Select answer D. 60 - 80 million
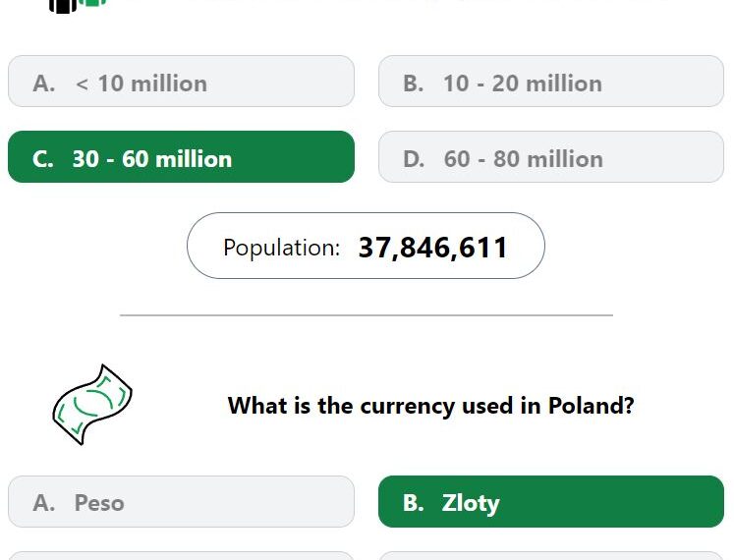The height and width of the screenshot is (560, 734). [x=551, y=157]
